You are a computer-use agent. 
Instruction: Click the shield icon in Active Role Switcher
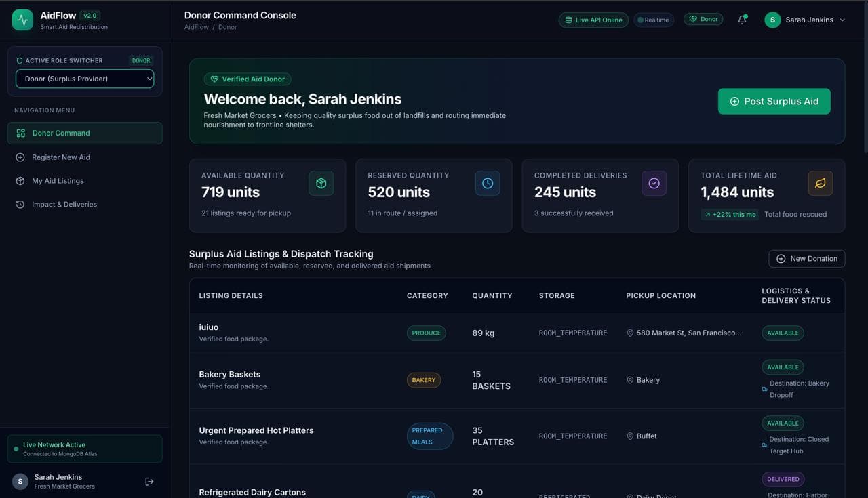(20, 60)
